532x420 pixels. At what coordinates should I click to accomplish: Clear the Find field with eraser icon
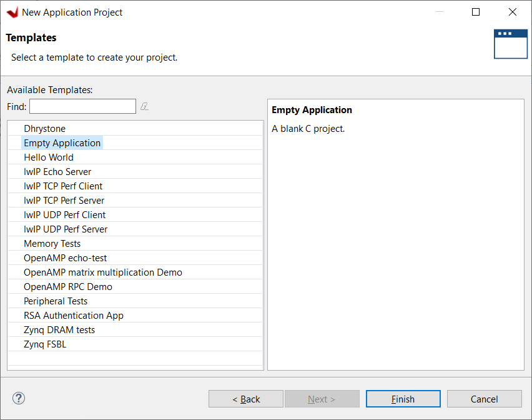(x=144, y=107)
